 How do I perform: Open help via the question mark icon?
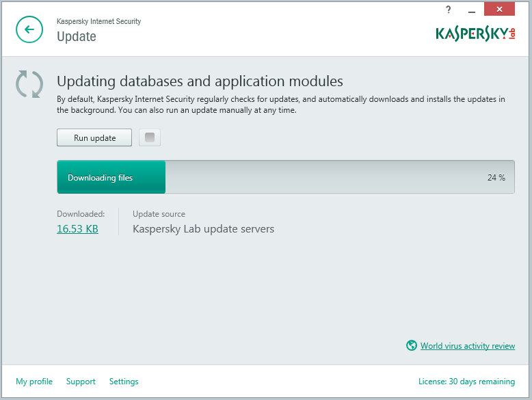click(x=449, y=10)
